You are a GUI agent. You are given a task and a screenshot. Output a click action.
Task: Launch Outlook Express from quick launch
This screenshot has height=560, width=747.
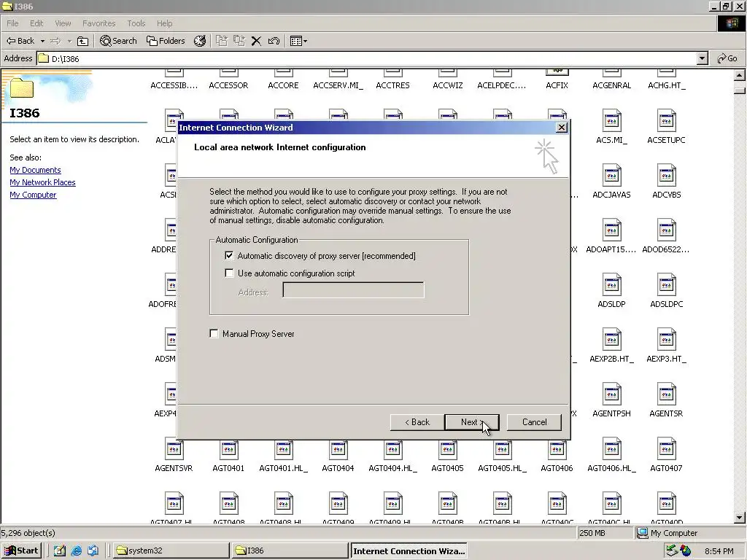(x=93, y=551)
